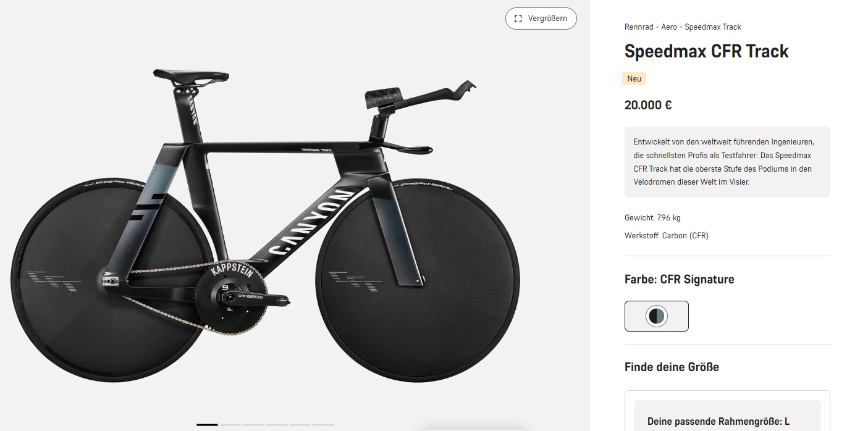Select the first active image slide indicator
This screenshot has height=431, width=868.
pos(208,425)
